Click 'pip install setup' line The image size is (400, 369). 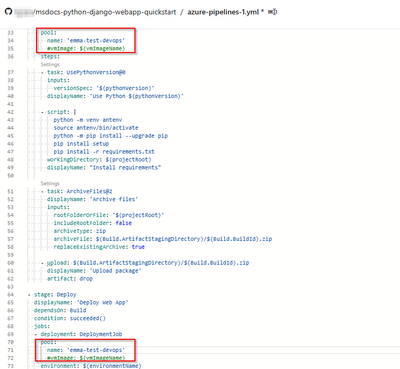[81, 144]
